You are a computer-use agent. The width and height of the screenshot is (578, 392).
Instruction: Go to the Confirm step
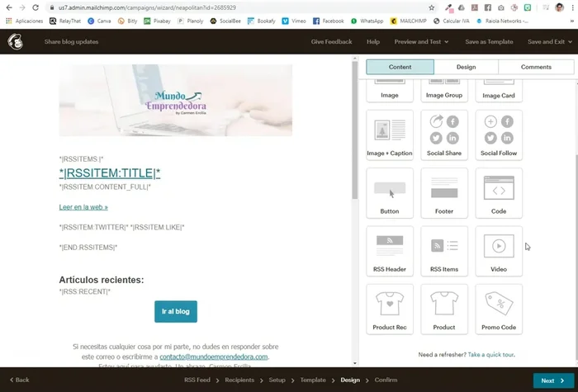pyautogui.click(x=386, y=380)
